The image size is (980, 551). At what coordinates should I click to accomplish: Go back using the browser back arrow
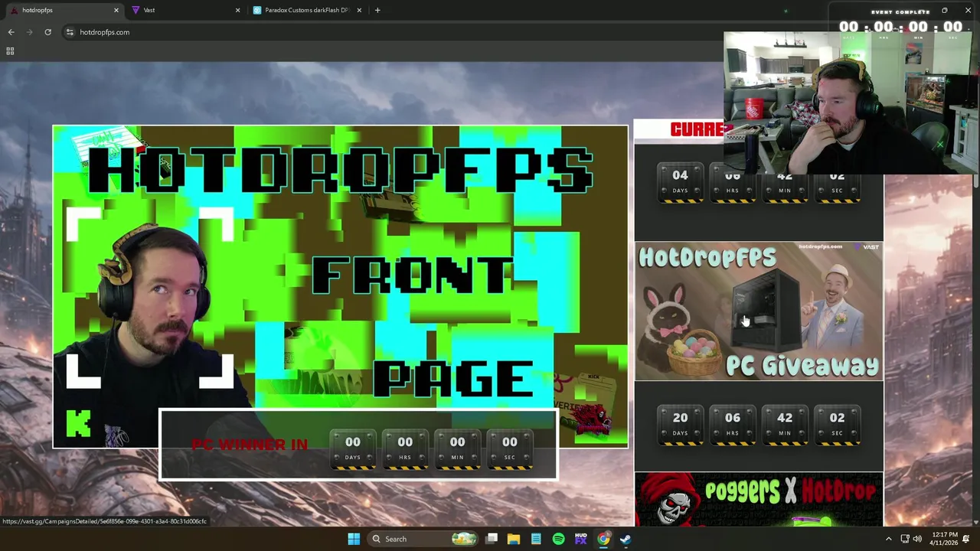click(11, 32)
